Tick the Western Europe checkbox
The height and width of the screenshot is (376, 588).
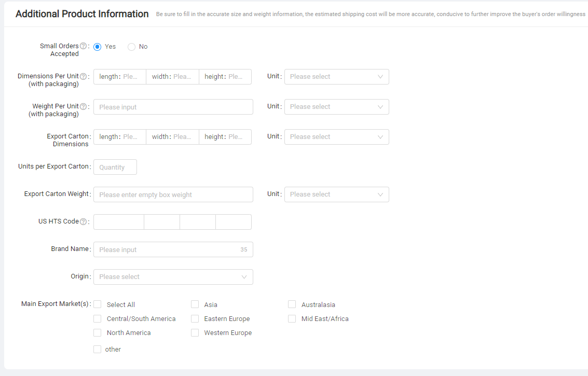pyautogui.click(x=195, y=332)
